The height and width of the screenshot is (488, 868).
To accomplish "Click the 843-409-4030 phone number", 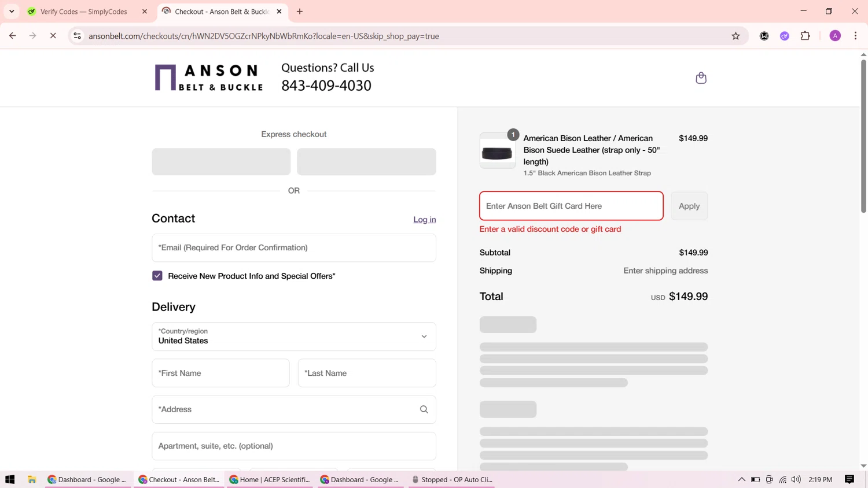I will 326,86.
